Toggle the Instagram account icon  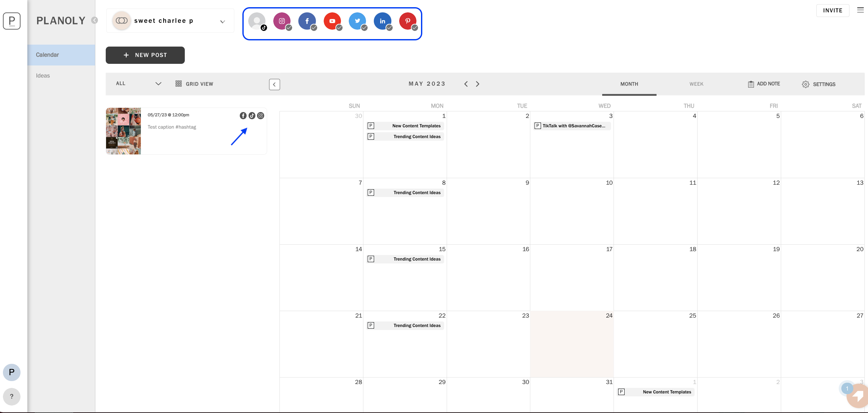click(x=282, y=21)
